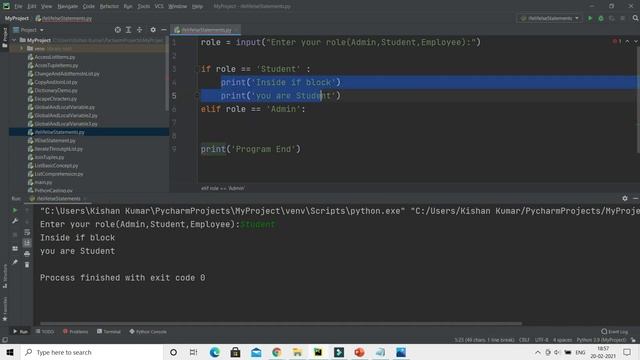This screenshot has height=360, width=640.
Task: Open run configuration dropdown in top toolbar
Action: (549, 18)
